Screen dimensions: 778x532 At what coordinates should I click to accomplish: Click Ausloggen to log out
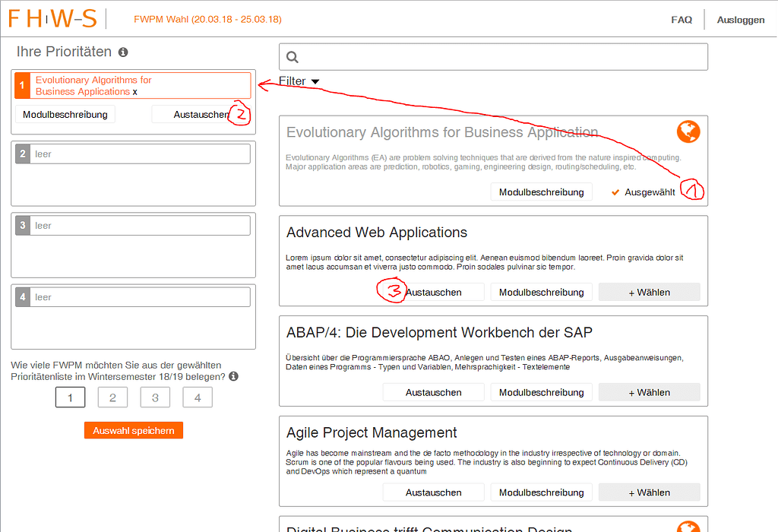click(x=740, y=20)
